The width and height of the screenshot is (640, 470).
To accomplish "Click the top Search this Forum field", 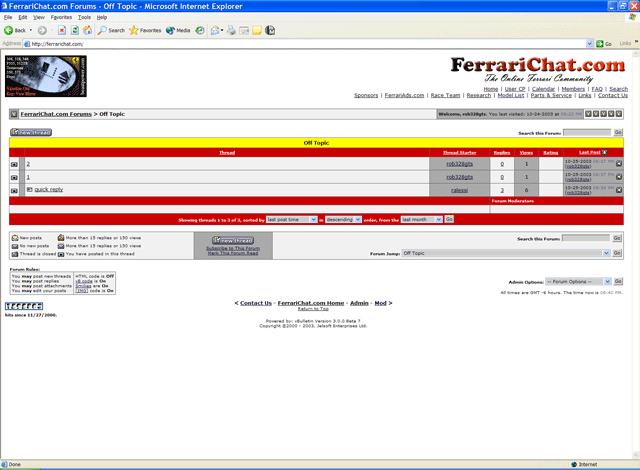I will [x=587, y=132].
